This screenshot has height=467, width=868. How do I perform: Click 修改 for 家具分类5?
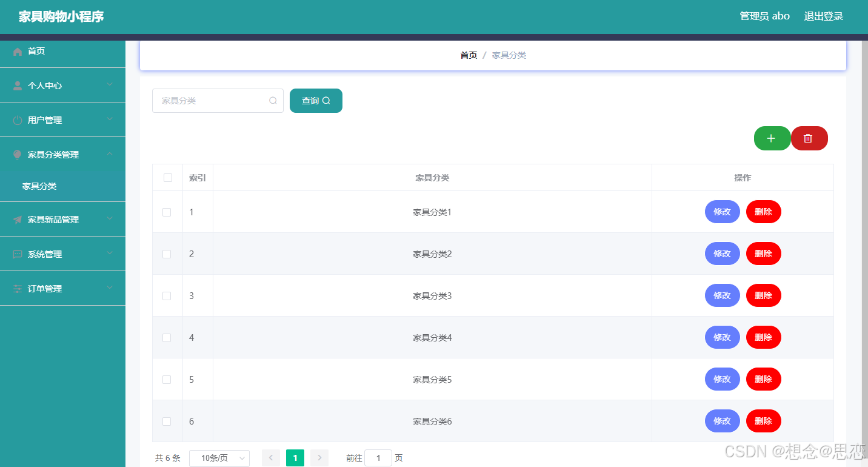[x=723, y=379]
